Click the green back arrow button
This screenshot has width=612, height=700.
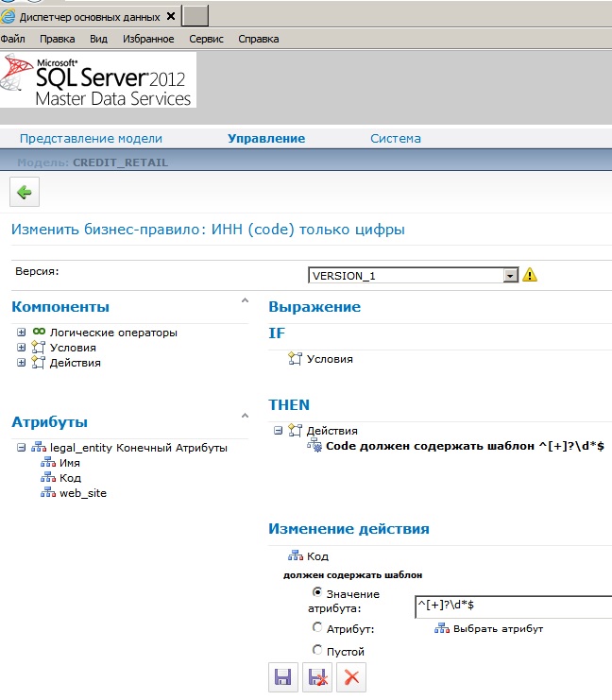[x=25, y=192]
